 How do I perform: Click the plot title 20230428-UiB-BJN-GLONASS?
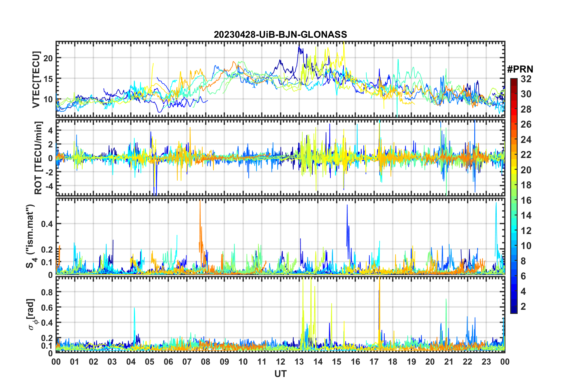tap(280, 34)
